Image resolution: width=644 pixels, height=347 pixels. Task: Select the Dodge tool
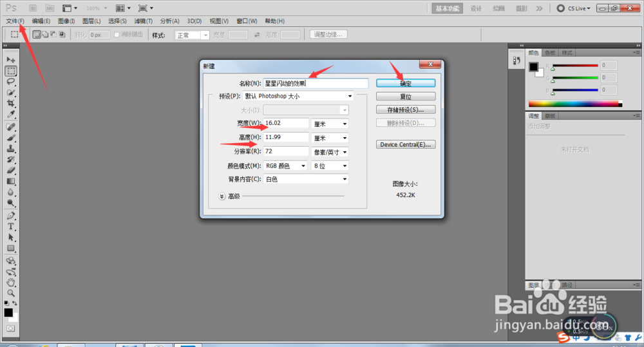11,202
